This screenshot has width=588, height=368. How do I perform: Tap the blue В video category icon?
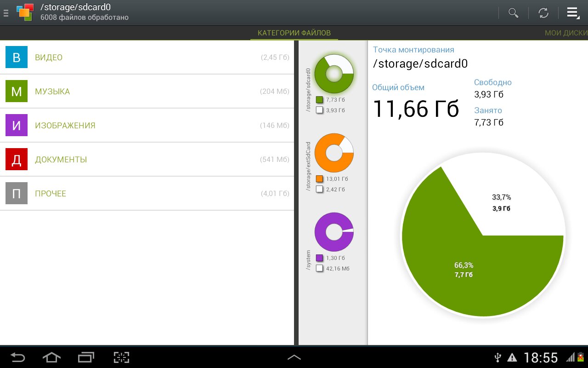click(x=17, y=57)
